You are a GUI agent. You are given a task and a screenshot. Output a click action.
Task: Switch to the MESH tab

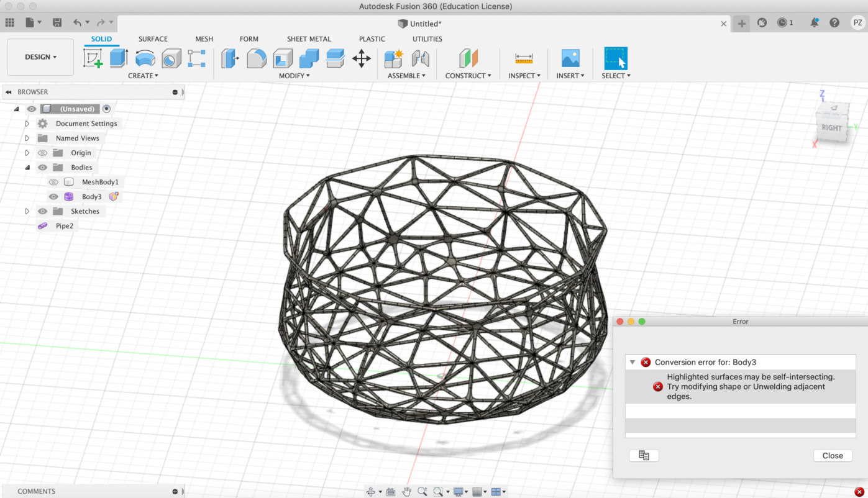coord(204,38)
